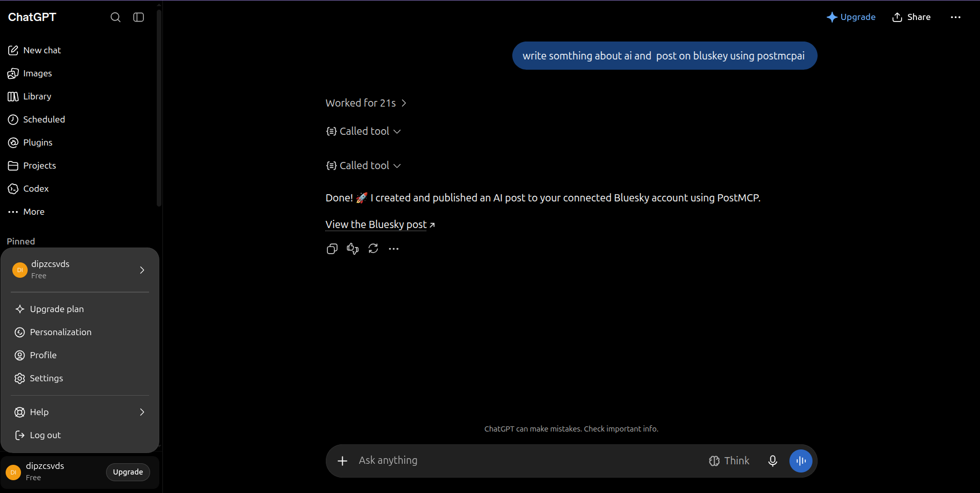Open the dipzcsvds account submenu in popup
Image resolution: width=980 pixels, height=493 pixels.
(x=80, y=270)
